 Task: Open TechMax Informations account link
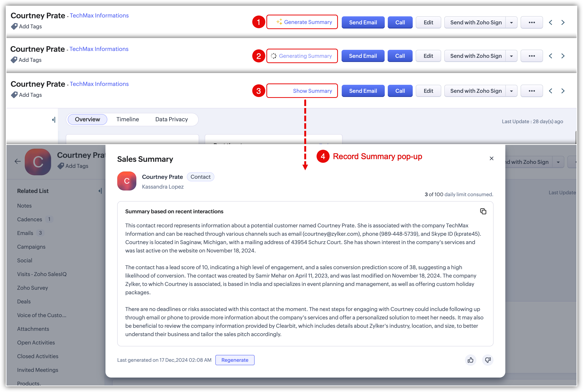tap(99, 16)
